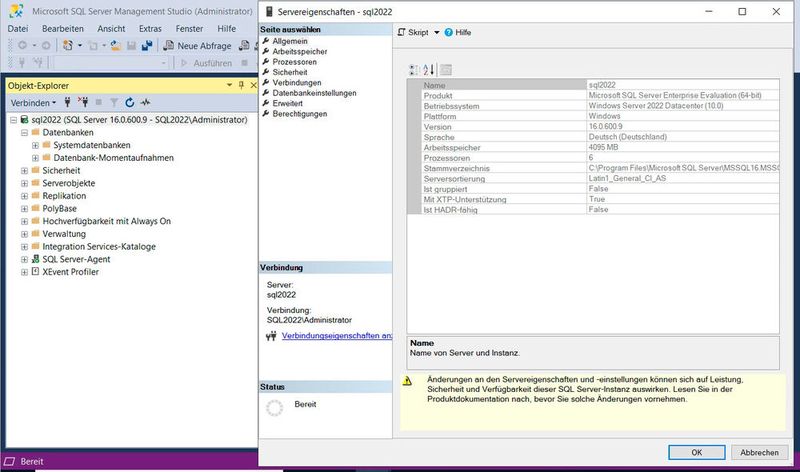Select the Erweitert page
The image size is (800, 472).
[x=287, y=103]
